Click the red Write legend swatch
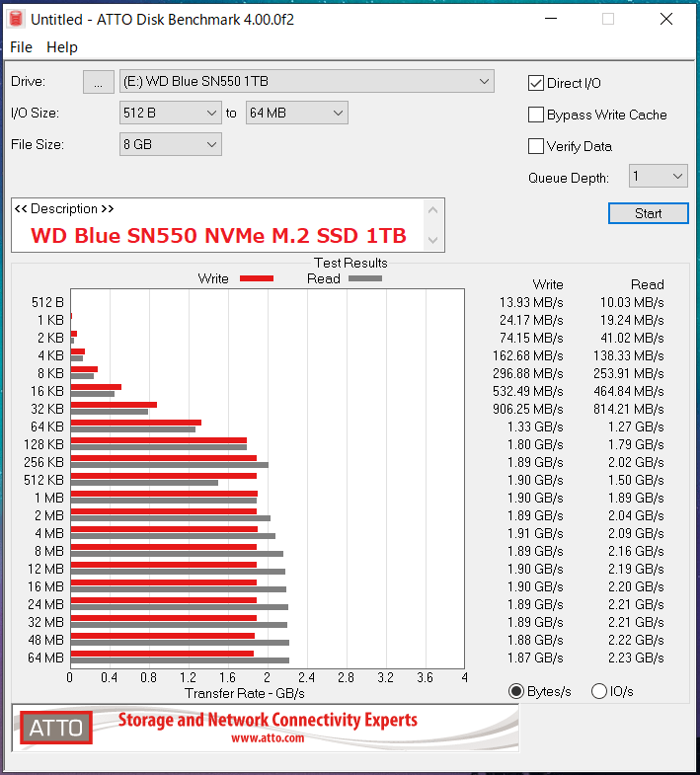The image size is (700, 775). 257,278
